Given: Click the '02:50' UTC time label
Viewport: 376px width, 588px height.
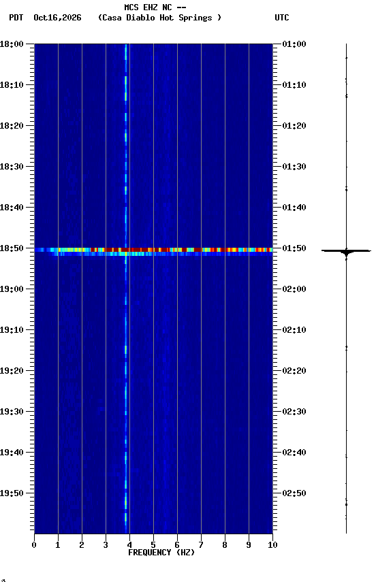Looking at the screenshot, I should point(294,493).
